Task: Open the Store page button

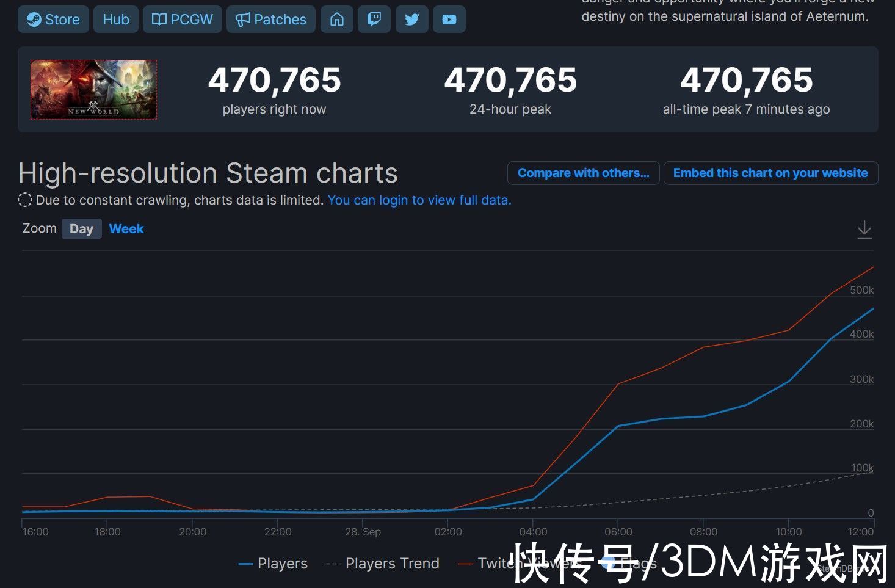Action: pyautogui.click(x=53, y=20)
